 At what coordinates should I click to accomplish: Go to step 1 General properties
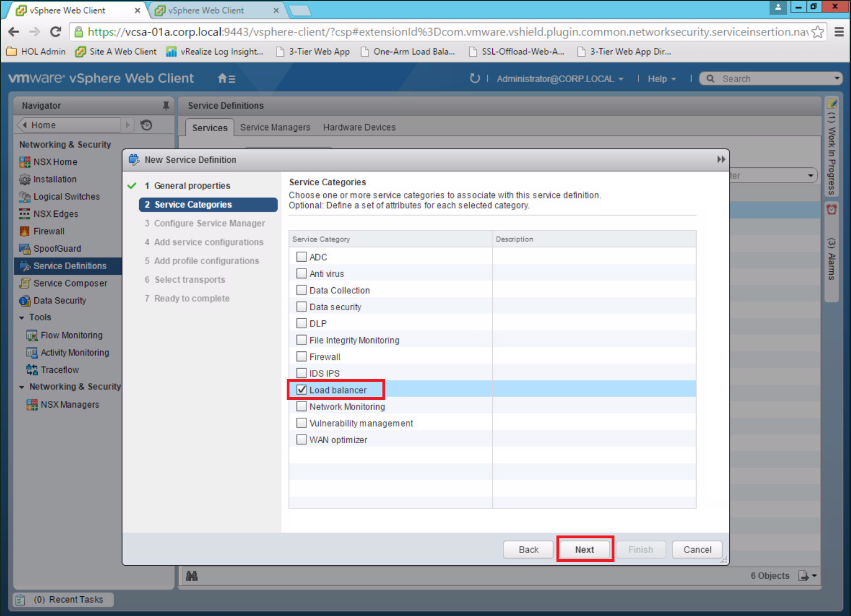[x=191, y=186]
